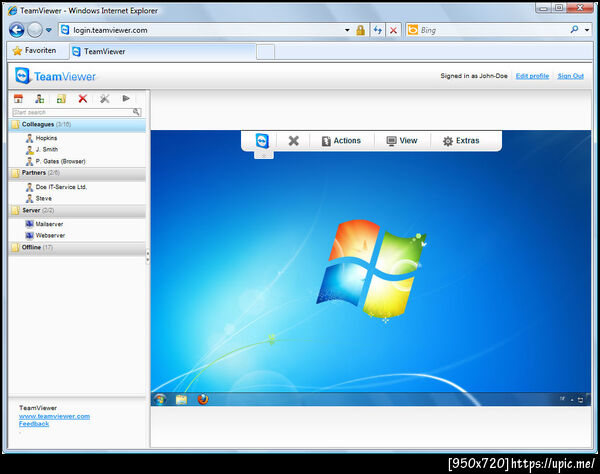Collapse the Server group
The image size is (600, 474).
[x=77, y=210]
